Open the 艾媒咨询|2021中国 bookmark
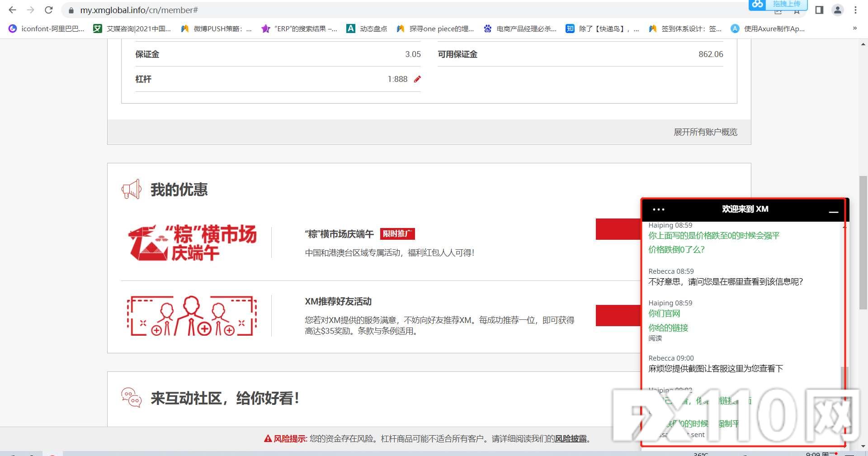Viewport: 868px width, 456px height. coord(132,28)
